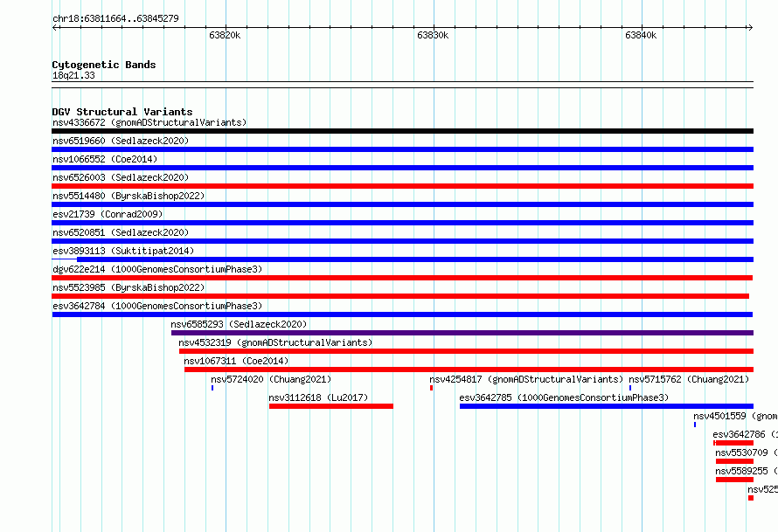Image resolution: width=778 pixels, height=532 pixels.
Task: Open the nsv5523985 (ByrskaBishop2022) label
Action: [x=129, y=287]
